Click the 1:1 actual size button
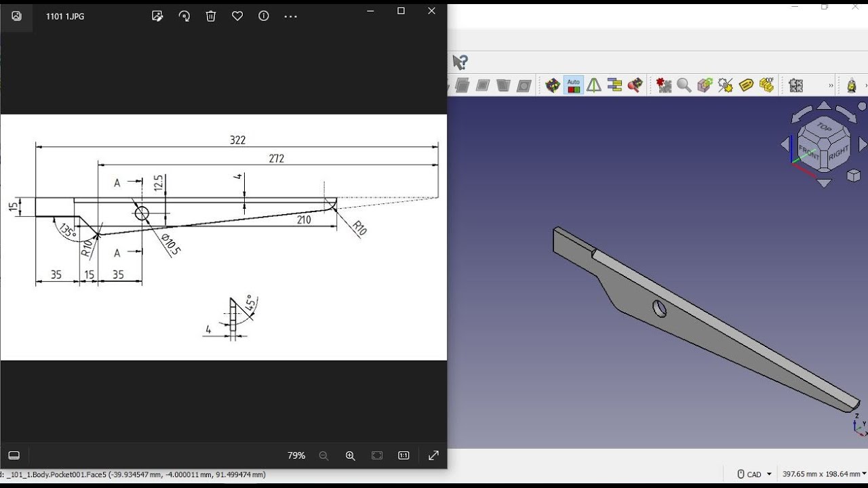 tap(403, 456)
